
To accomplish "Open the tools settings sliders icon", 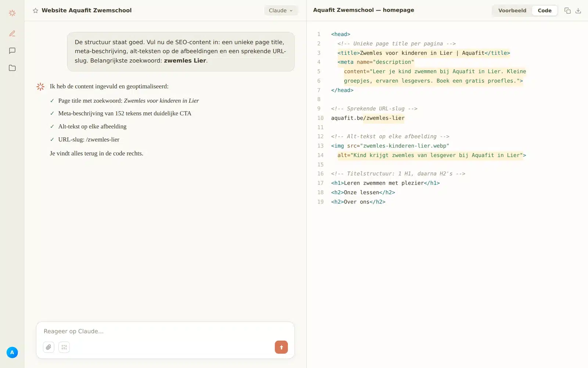I will point(64,347).
